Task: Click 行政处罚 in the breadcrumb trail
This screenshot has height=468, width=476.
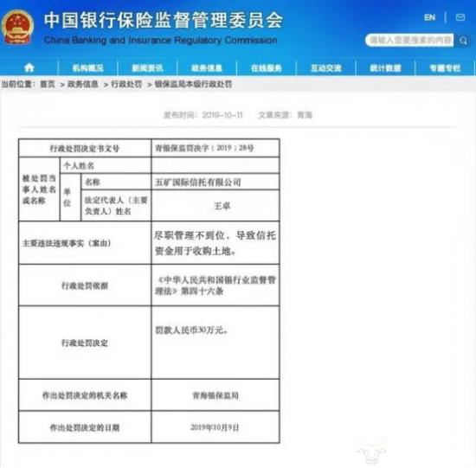Action: (126, 84)
